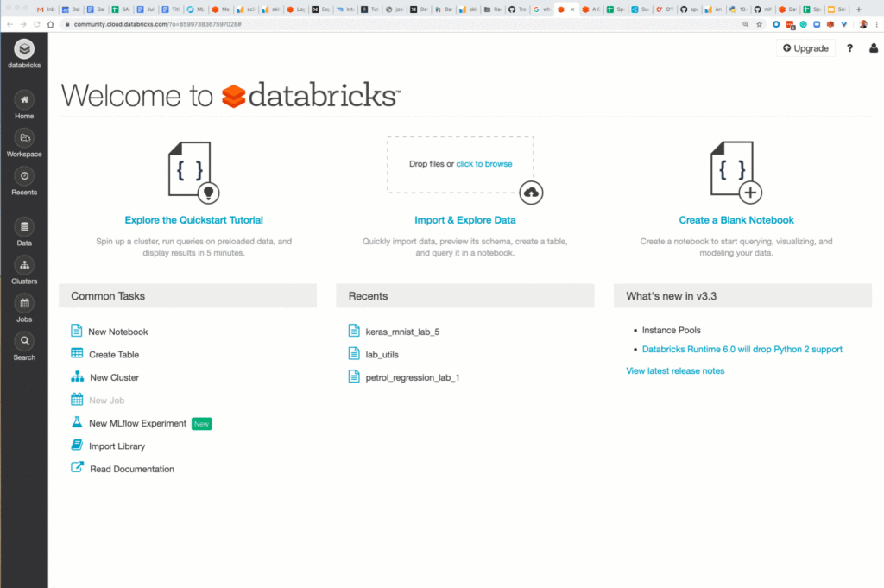Choose Create Table under Common Tasks

pos(113,355)
